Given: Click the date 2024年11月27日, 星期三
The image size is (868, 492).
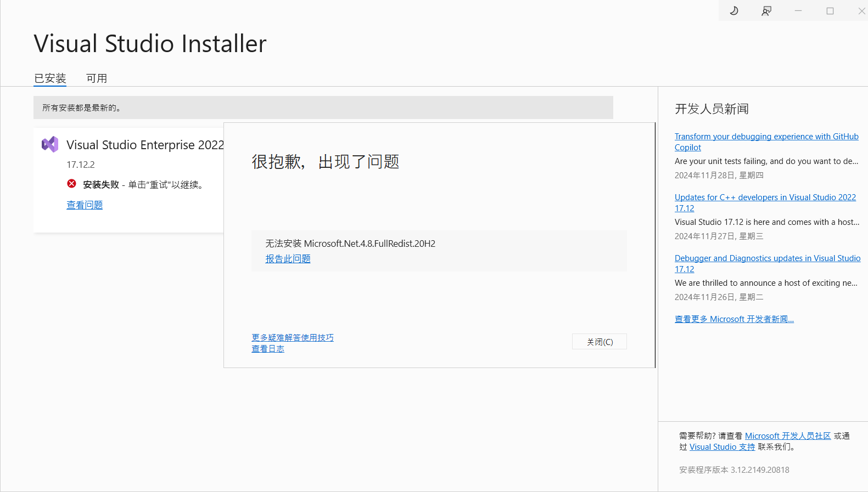Looking at the screenshot, I should pos(719,236).
